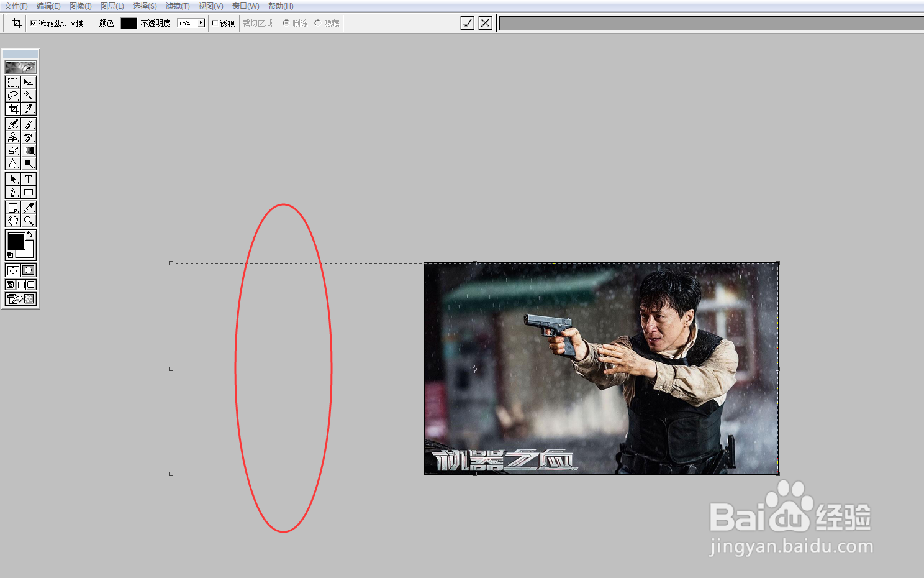
Task: Open the 窗口(W) menu
Action: tap(245, 6)
